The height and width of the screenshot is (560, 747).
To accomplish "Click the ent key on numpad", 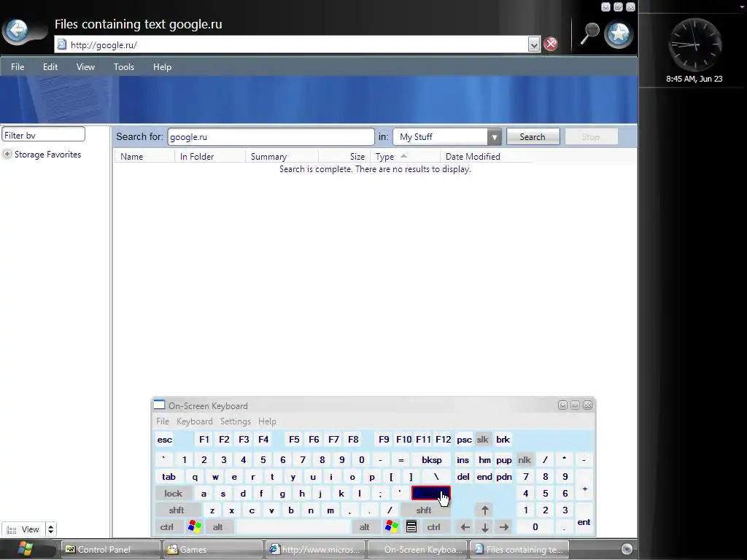I will pyautogui.click(x=584, y=519).
